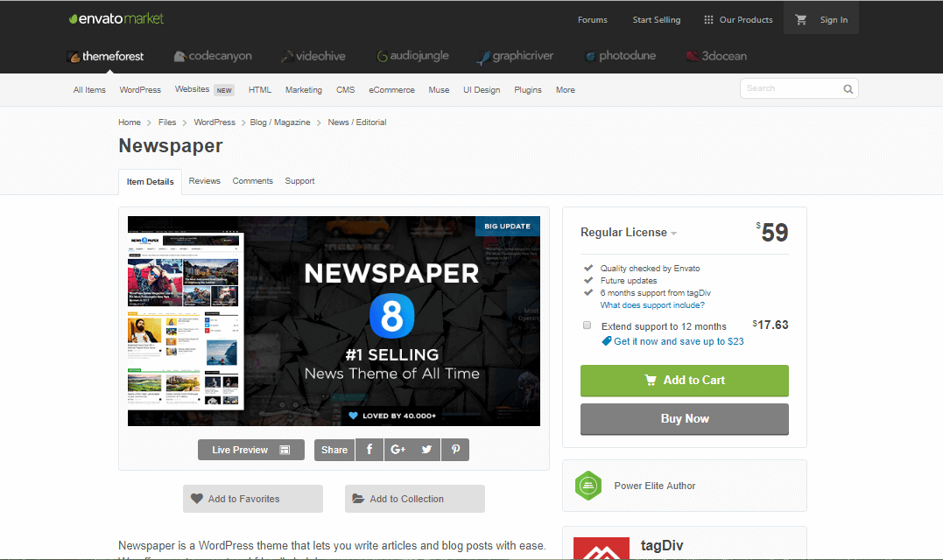Viewport: 943px width, 560px height.
Task: Open the ThemeForest marketplace logo
Action: click(105, 57)
